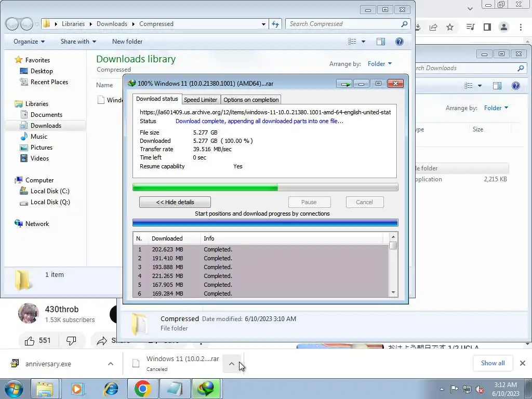
Task: Select connection row 1 with 202.623 MB
Action: click(261, 249)
